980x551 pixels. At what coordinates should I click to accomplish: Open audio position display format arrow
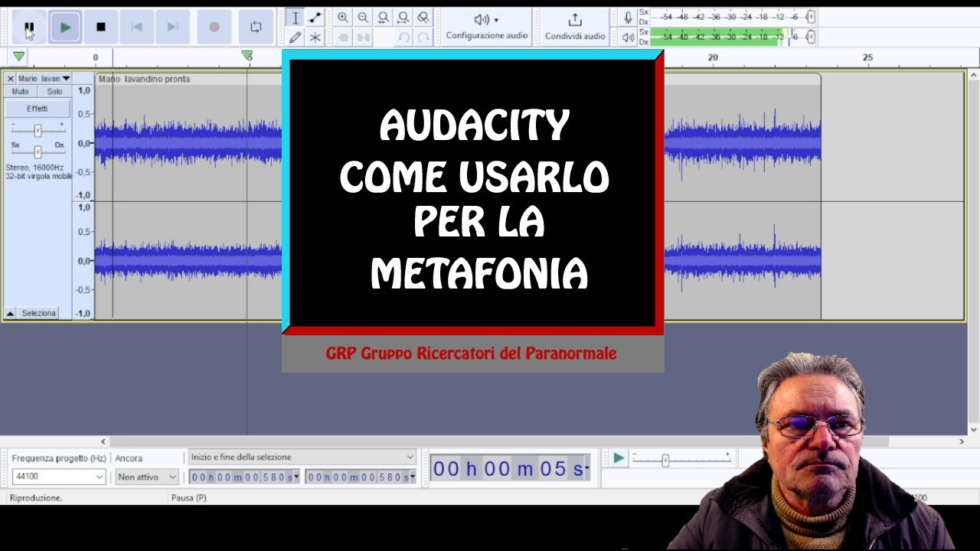(587, 468)
